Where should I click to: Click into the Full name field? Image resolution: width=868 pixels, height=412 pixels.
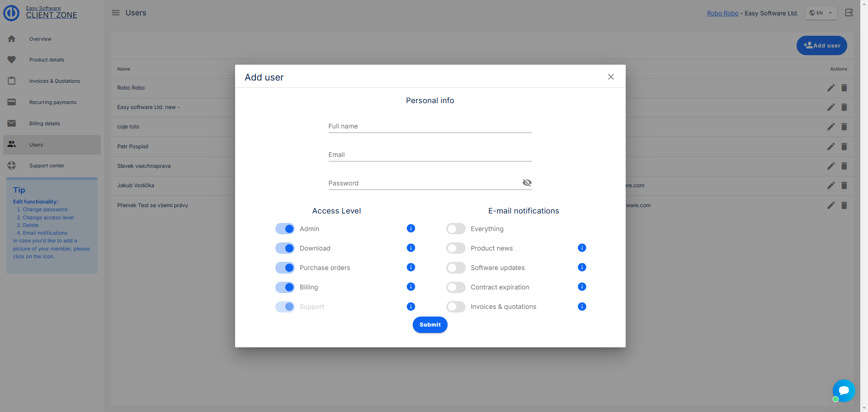pyautogui.click(x=430, y=127)
